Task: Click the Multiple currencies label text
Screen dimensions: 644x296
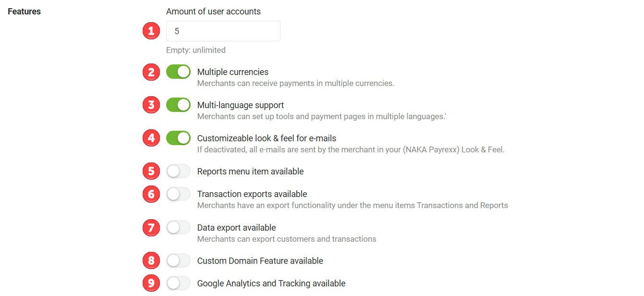Action: [233, 72]
